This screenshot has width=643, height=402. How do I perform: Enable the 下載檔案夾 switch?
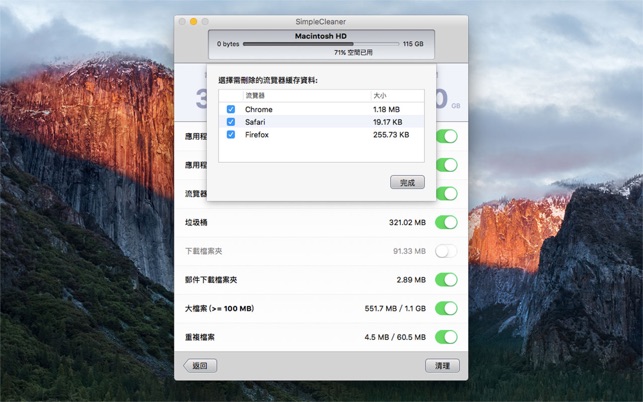pyautogui.click(x=446, y=251)
